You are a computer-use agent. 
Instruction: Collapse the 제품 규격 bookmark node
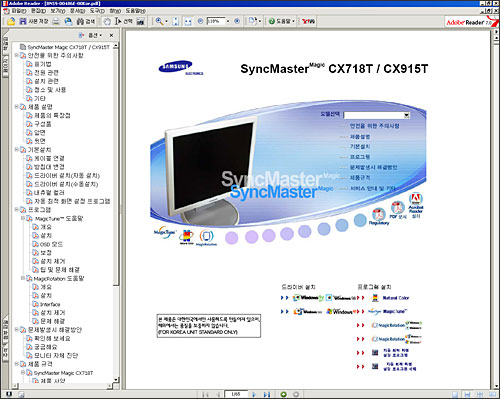16,364
